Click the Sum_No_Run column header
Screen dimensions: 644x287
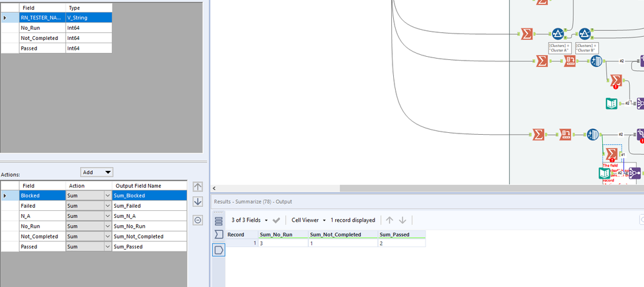(283, 234)
